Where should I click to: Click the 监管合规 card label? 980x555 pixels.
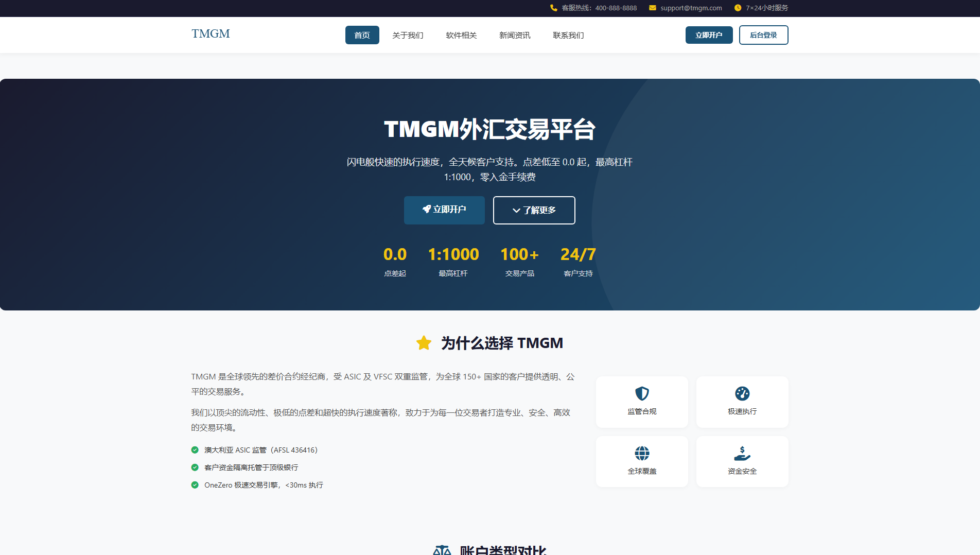click(x=642, y=411)
